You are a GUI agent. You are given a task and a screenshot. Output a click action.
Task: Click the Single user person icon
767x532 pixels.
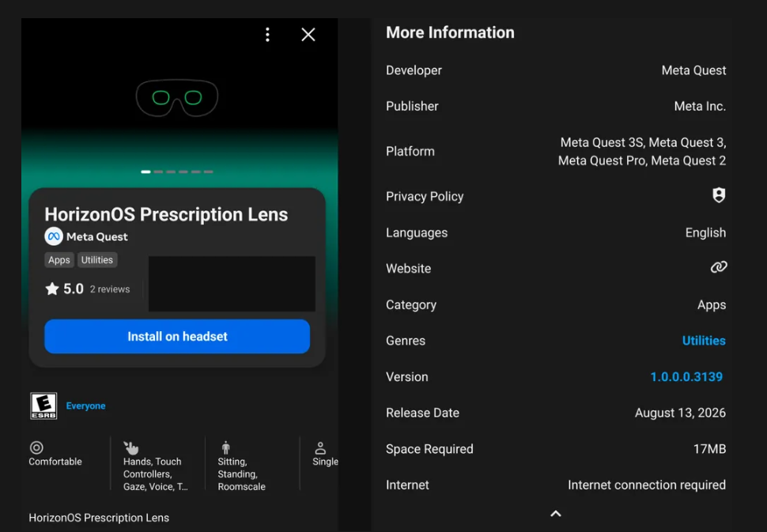(x=320, y=448)
